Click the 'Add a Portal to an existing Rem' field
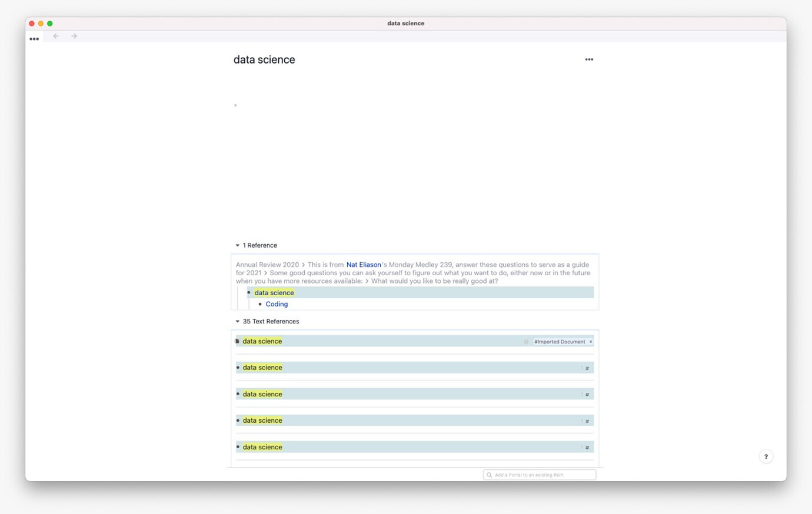The image size is (812, 514). [x=539, y=474]
